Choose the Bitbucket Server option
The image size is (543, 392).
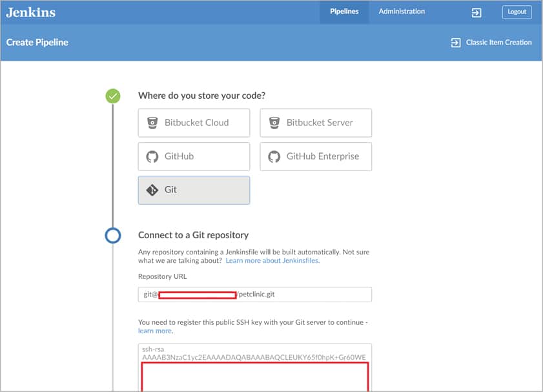316,123
